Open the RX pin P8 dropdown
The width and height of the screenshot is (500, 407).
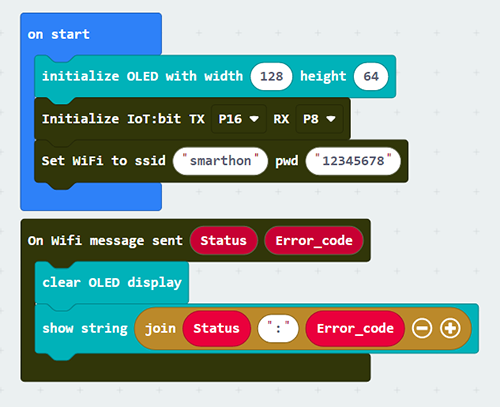click(319, 119)
